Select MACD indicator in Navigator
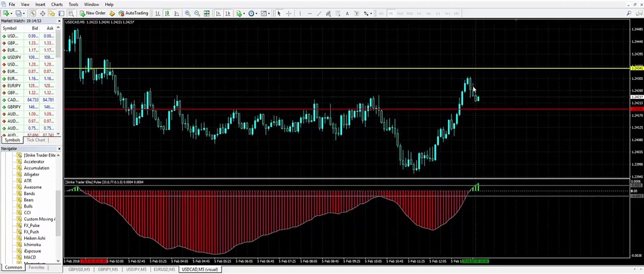The width and height of the screenshot is (644, 274). pyautogui.click(x=30, y=258)
